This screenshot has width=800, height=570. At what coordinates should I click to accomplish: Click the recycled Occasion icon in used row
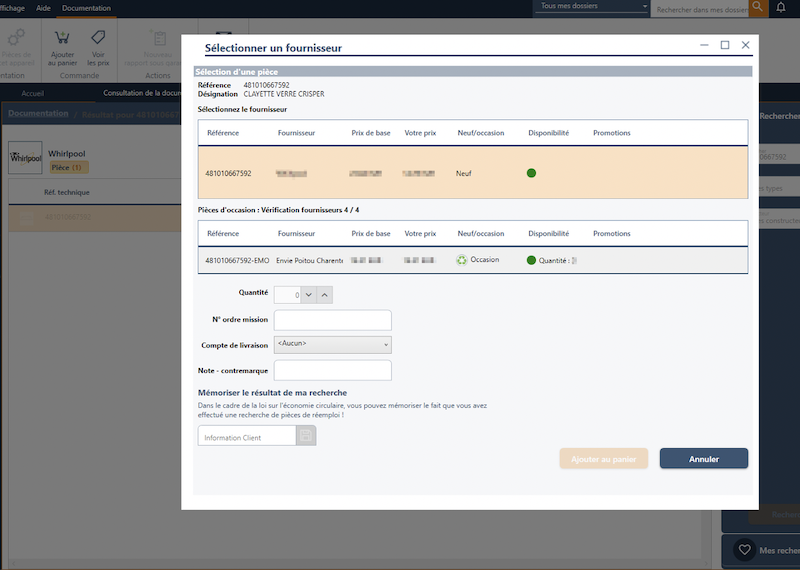click(461, 260)
